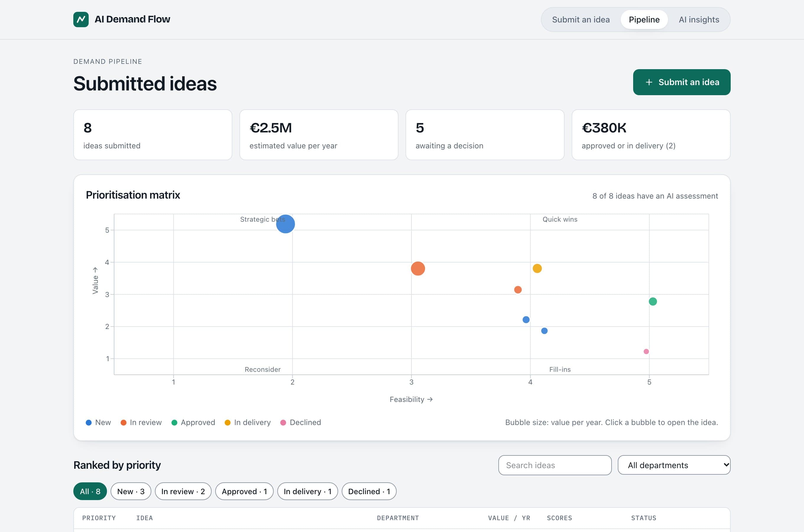Open the AI insights tab
The width and height of the screenshot is (804, 532).
[x=699, y=20]
